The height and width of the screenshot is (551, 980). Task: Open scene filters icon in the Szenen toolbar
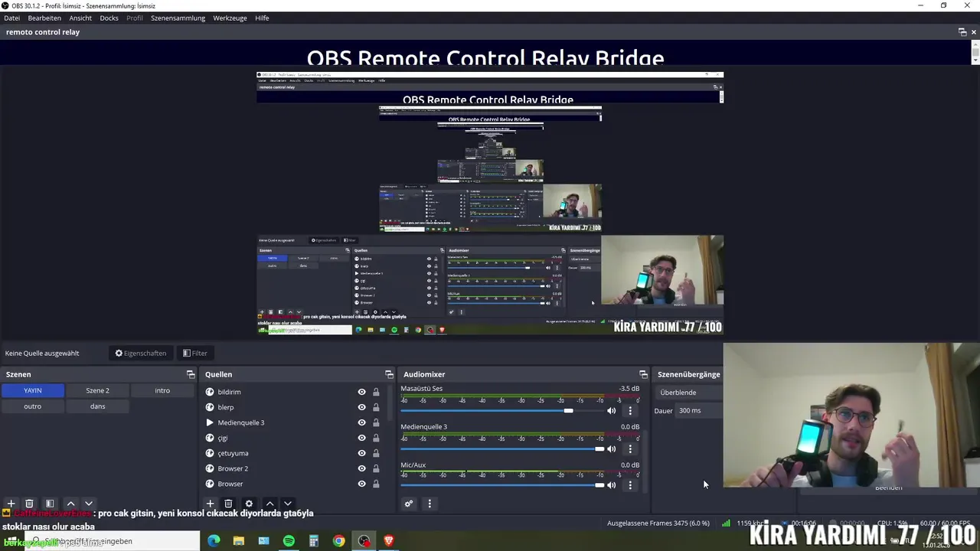pos(50,504)
